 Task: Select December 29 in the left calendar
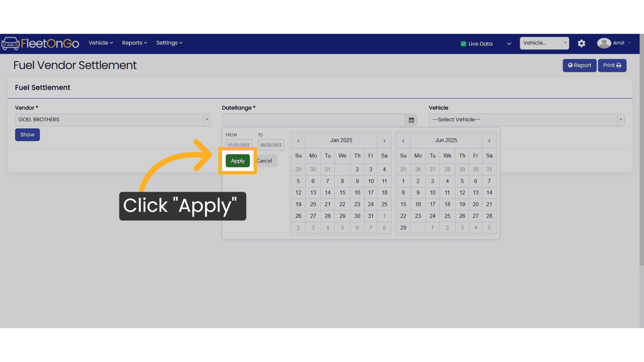pos(298,169)
